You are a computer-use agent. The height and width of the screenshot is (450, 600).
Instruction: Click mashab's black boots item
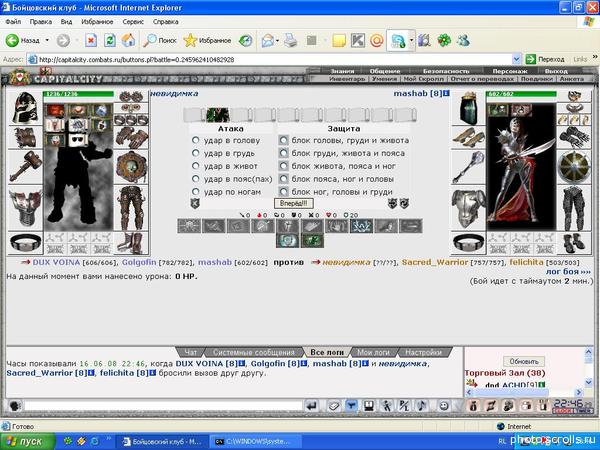tap(573, 243)
